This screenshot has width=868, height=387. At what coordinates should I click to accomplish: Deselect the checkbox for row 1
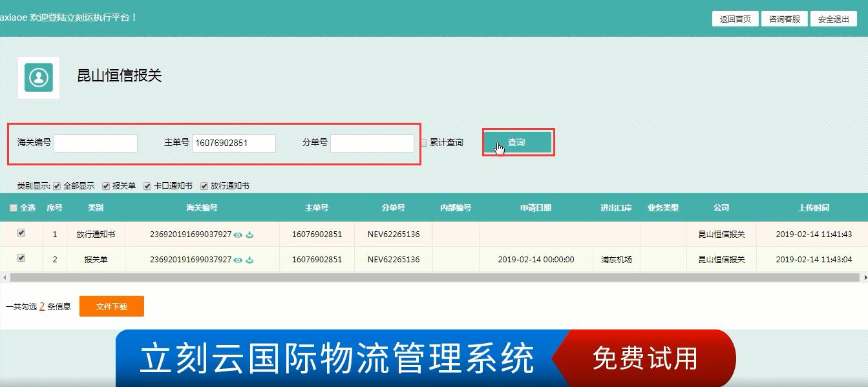point(21,233)
